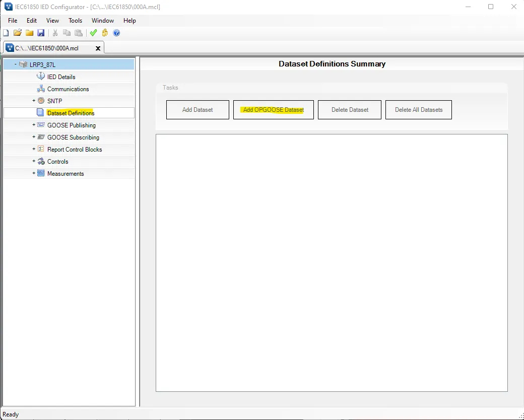Click the copy icon in the toolbar
The width and height of the screenshot is (524, 420).
[x=67, y=33]
